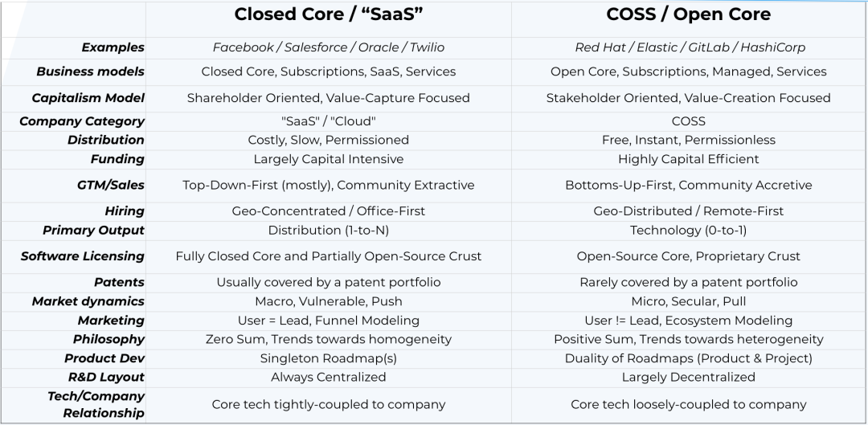This screenshot has height=425, width=868.
Task: Click the "GTM/Sales" row label
Action: click(x=111, y=185)
